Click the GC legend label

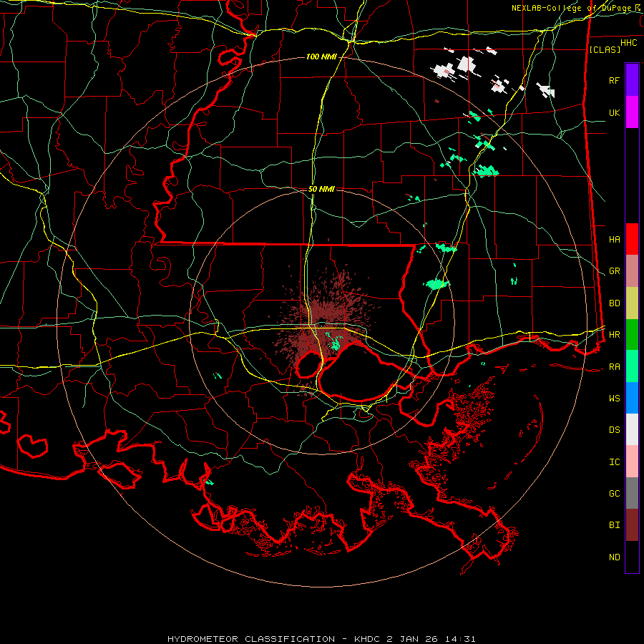(x=614, y=493)
